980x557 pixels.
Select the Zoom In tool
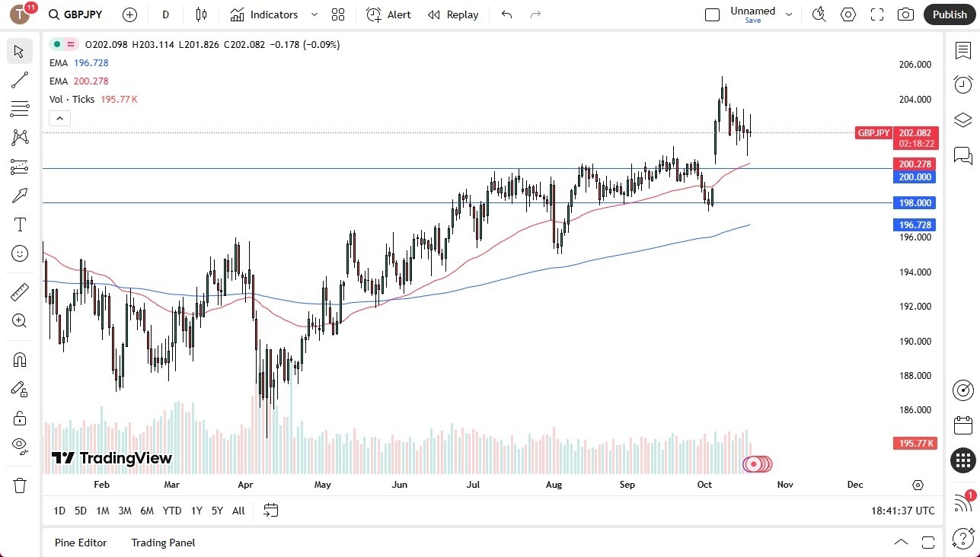[20, 320]
